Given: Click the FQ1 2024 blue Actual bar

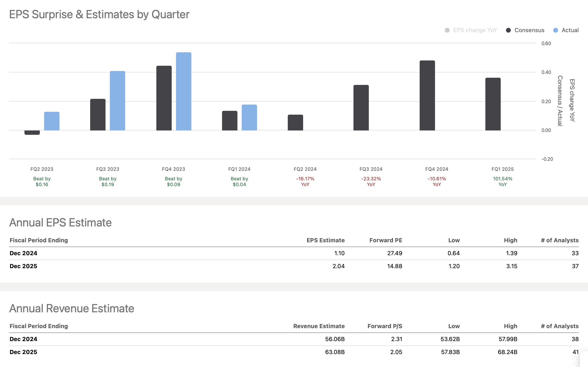Looking at the screenshot, I should 249,118.
